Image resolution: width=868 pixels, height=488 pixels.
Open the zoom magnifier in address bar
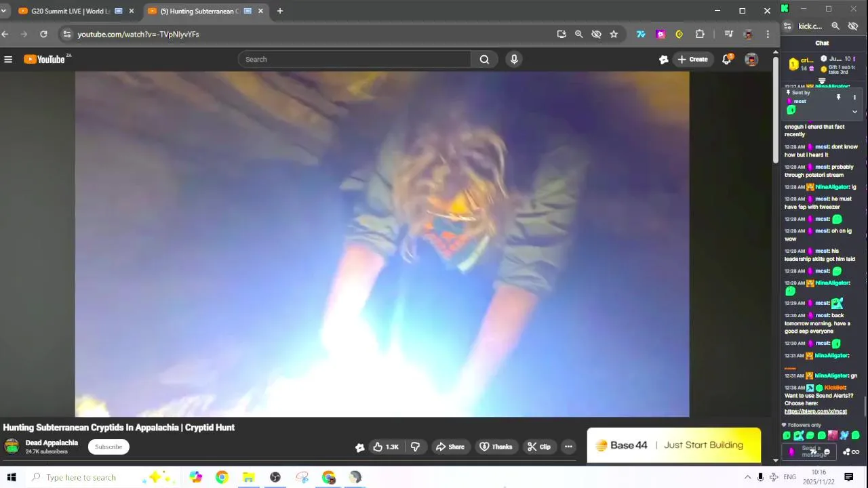coord(578,34)
